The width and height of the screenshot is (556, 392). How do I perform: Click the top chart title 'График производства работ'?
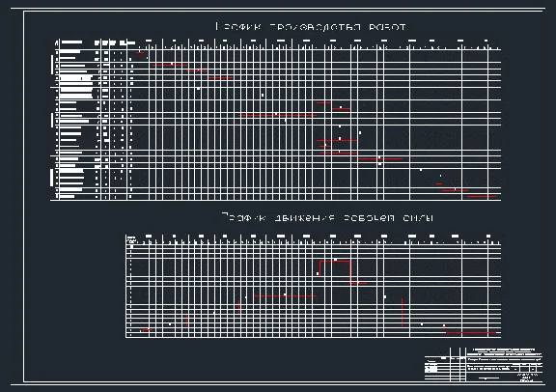tap(311, 27)
